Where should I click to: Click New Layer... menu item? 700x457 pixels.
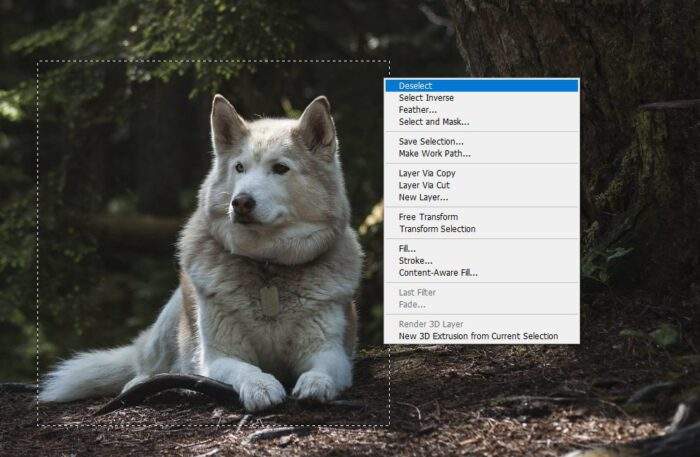pyautogui.click(x=482, y=197)
